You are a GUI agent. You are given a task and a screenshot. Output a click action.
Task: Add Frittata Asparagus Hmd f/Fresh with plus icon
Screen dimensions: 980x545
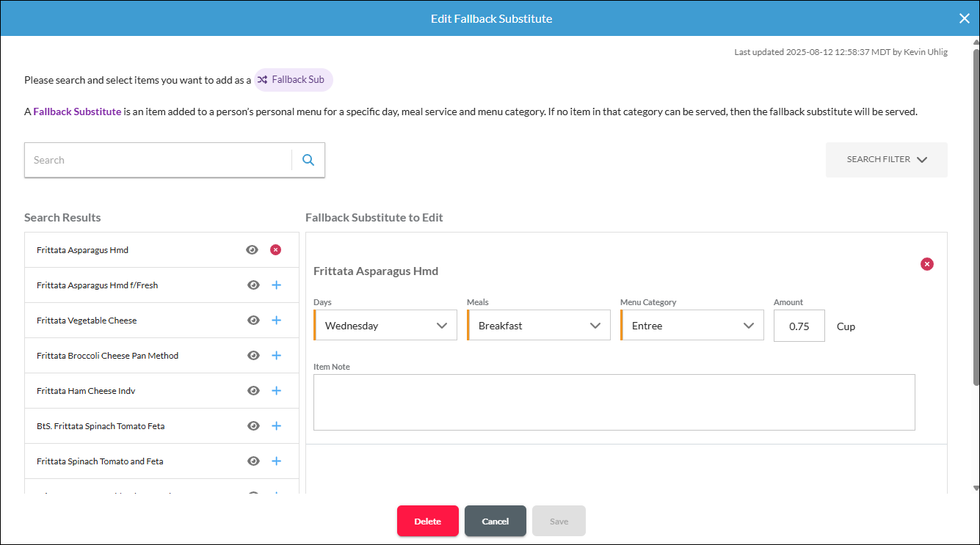click(276, 285)
